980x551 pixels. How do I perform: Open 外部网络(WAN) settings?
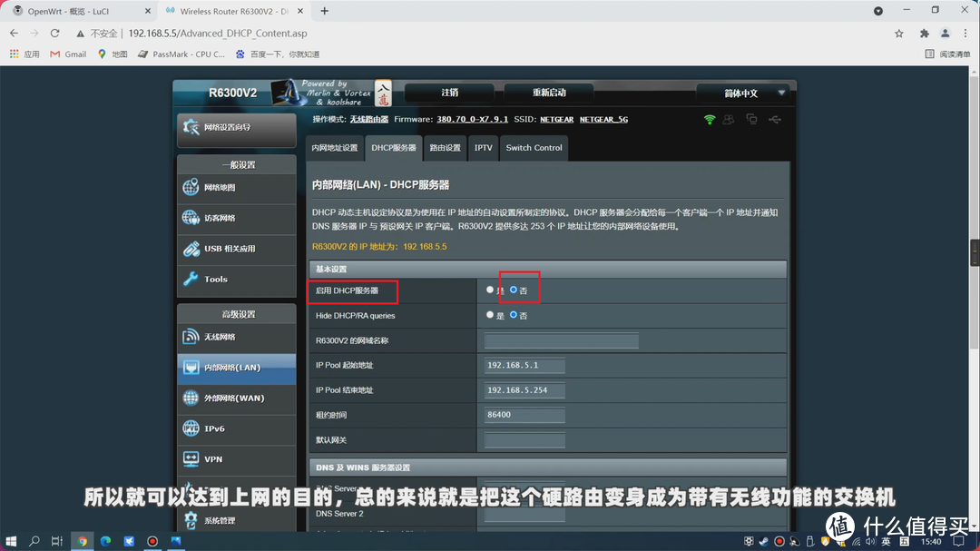coord(236,398)
